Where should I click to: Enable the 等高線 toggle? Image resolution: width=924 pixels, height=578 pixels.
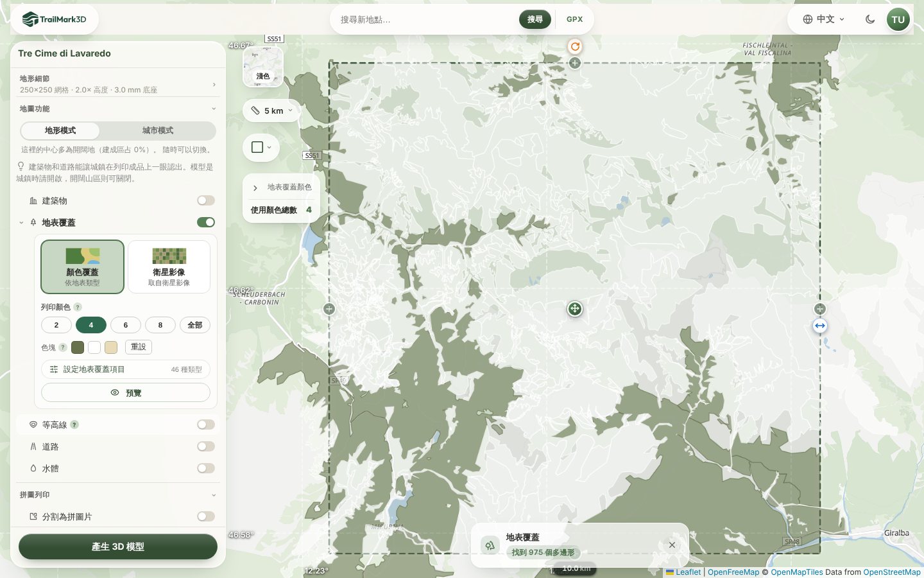pos(206,425)
